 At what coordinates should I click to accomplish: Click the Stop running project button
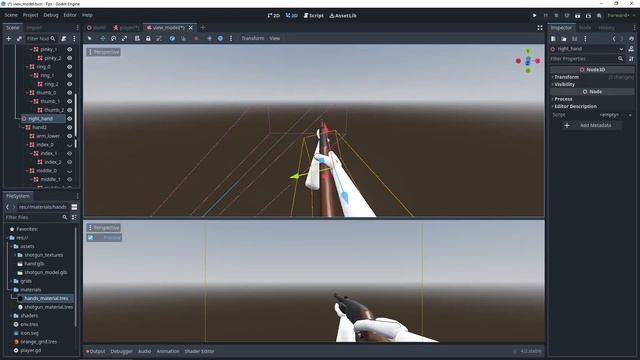(556, 16)
